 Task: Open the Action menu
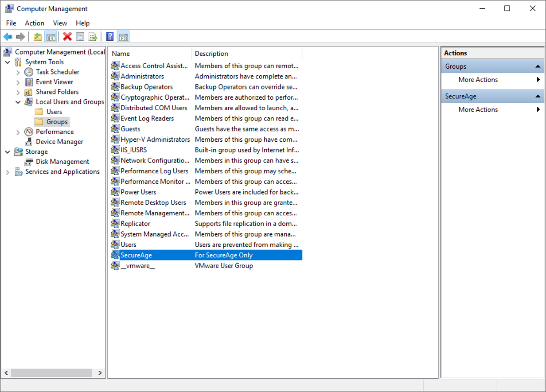tap(35, 23)
